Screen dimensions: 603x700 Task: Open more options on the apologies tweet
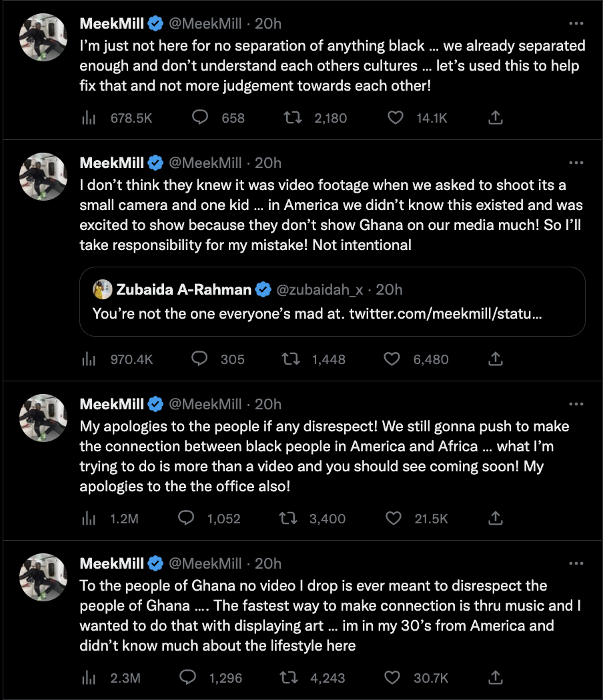pyautogui.click(x=576, y=404)
